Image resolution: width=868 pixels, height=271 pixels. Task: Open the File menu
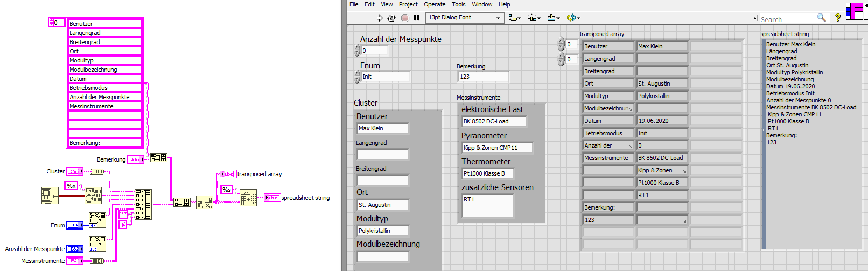pos(354,4)
